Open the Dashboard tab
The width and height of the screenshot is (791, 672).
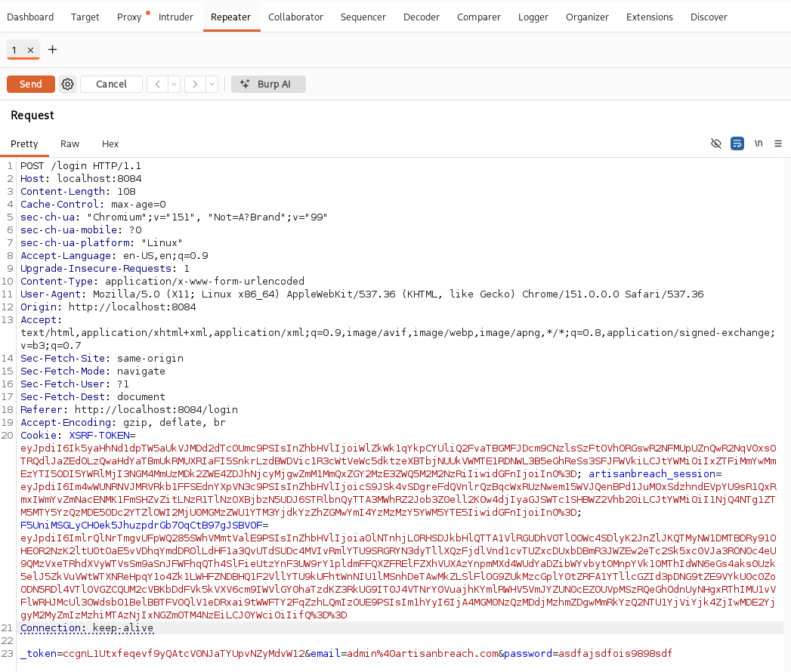pyautogui.click(x=30, y=17)
